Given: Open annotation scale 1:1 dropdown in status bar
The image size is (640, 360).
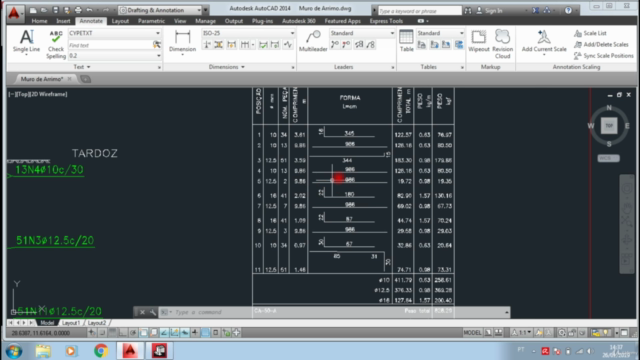Looking at the screenshot, I should tap(522, 333).
